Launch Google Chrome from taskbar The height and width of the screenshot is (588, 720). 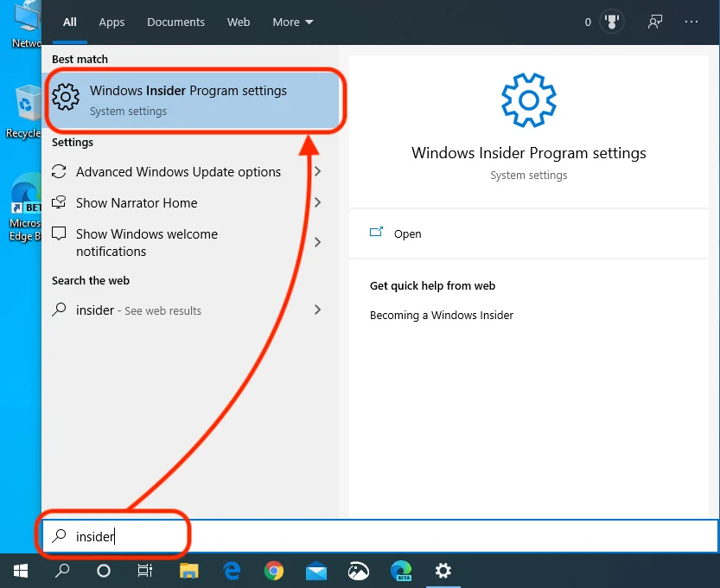point(274,571)
